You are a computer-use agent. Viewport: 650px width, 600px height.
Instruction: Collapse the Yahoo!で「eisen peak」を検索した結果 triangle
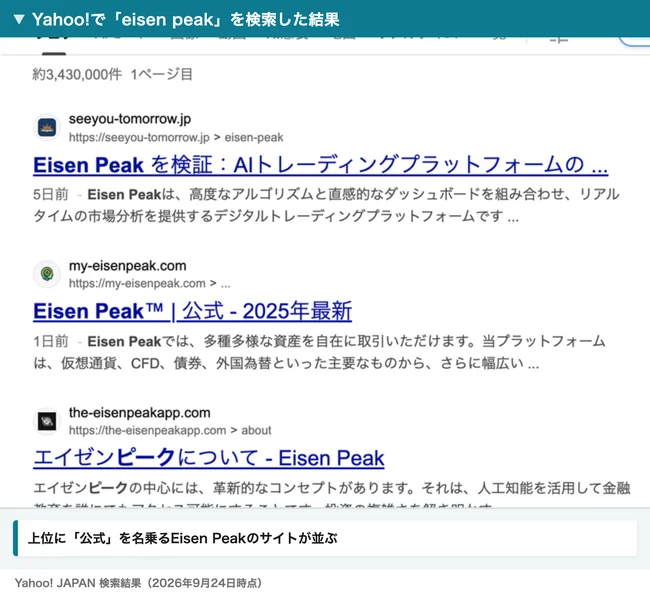[x=19, y=19]
